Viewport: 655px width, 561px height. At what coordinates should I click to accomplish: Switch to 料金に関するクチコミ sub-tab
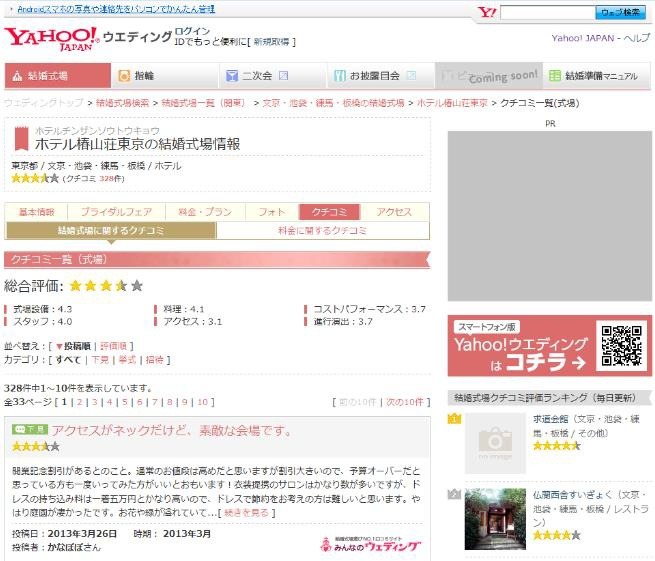322,231
